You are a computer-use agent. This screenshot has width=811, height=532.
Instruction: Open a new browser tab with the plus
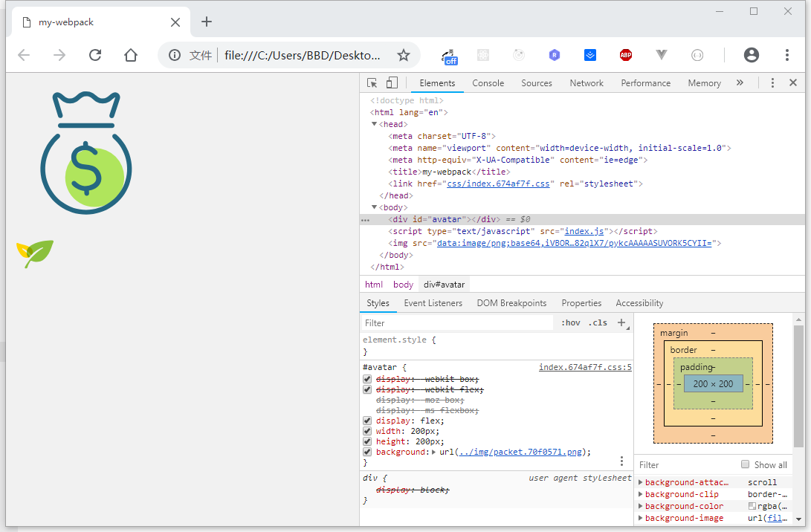point(207,22)
